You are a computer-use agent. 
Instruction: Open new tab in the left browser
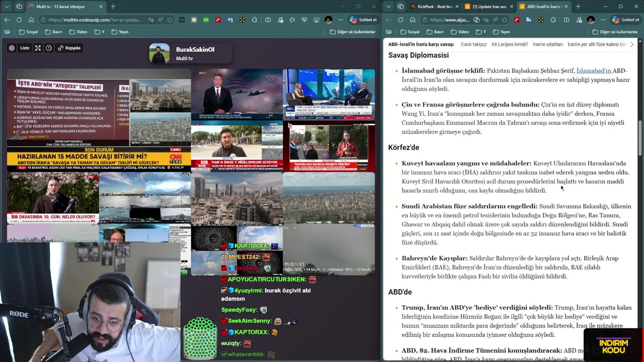tap(113, 7)
